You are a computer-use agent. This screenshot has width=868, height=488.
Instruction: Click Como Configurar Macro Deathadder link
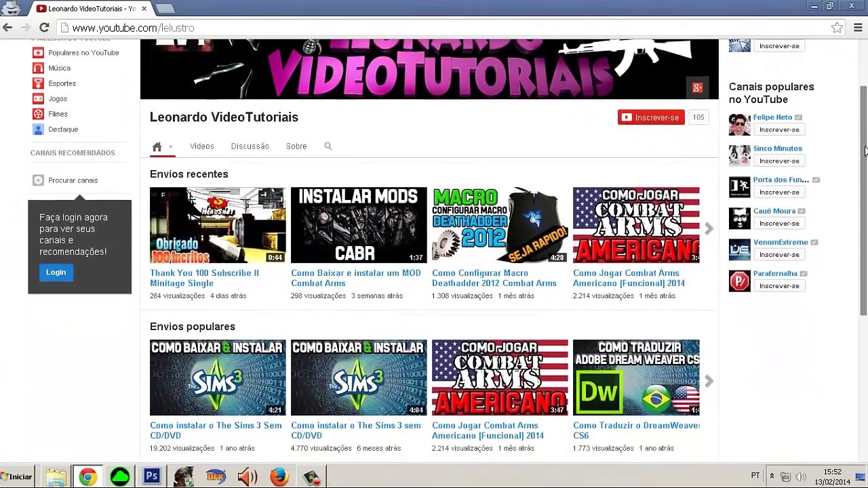[494, 278]
